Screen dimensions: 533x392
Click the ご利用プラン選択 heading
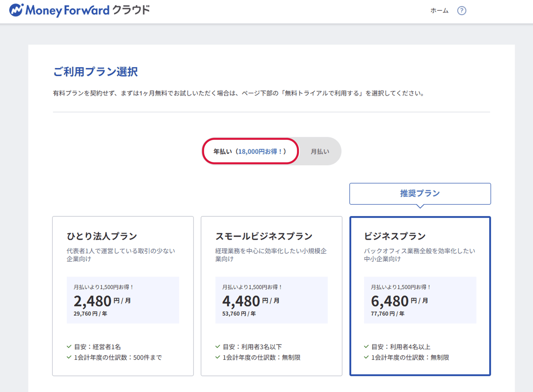point(96,72)
